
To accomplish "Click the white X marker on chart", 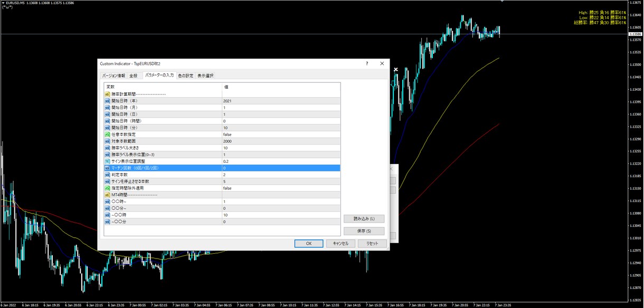I will 396,70.
